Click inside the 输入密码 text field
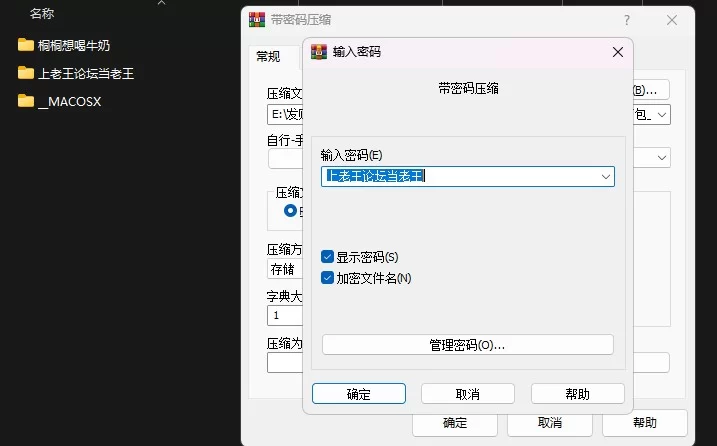This screenshot has height=446, width=717. (x=460, y=176)
